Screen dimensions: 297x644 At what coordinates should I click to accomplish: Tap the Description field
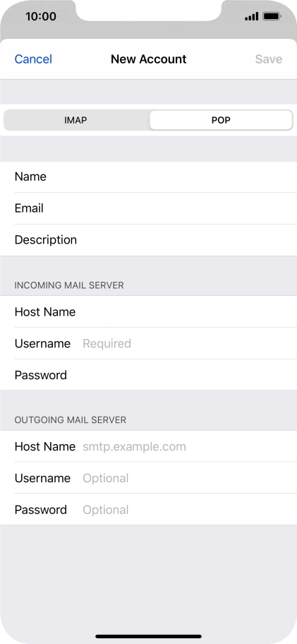pyautogui.click(x=148, y=240)
